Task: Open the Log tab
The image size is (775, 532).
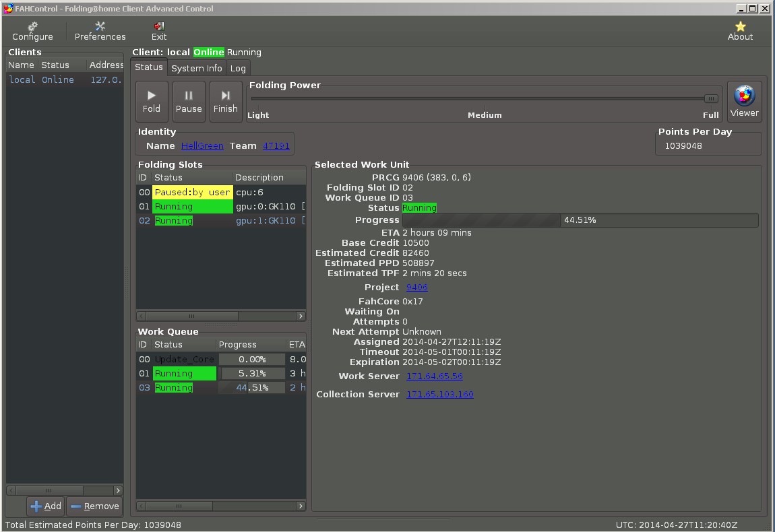Action: pyautogui.click(x=238, y=68)
